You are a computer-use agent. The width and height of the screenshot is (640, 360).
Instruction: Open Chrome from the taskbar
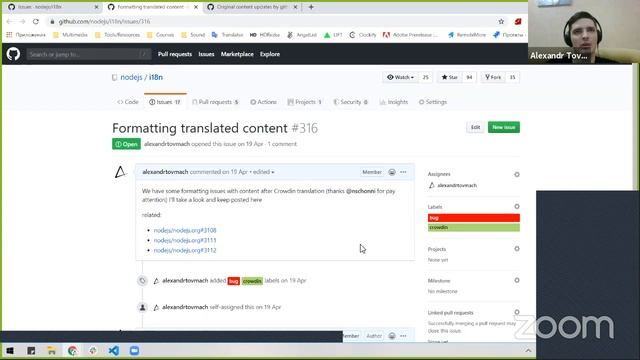click(73, 351)
